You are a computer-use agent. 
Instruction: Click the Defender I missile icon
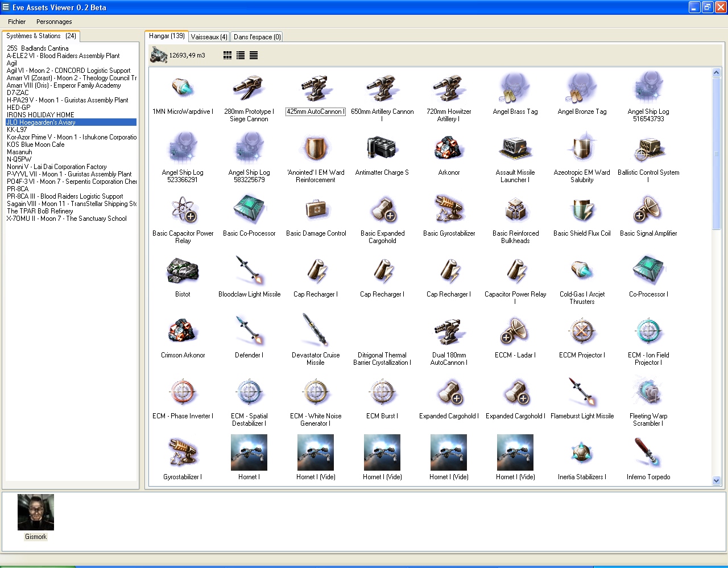(249, 332)
